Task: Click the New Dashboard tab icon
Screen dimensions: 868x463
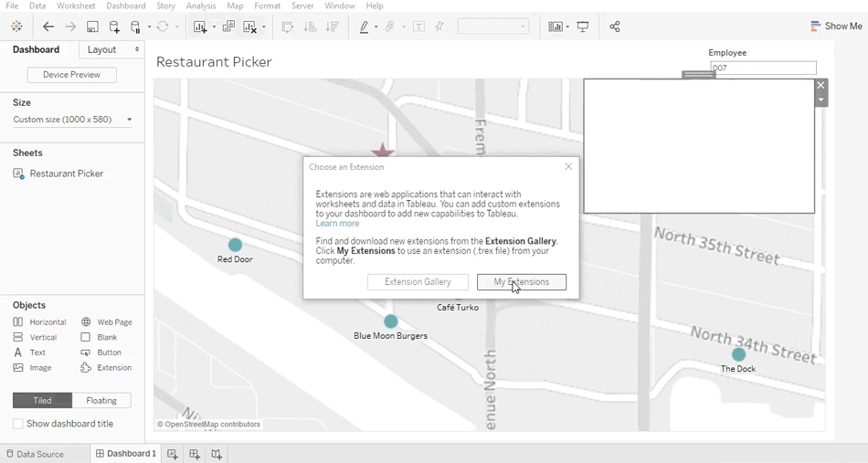Action: coord(195,454)
